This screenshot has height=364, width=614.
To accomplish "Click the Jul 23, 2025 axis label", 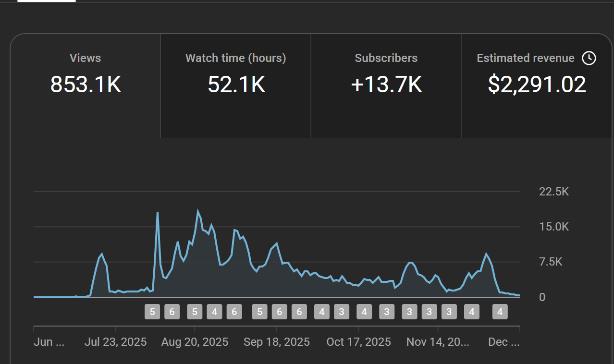I will pyautogui.click(x=115, y=342).
